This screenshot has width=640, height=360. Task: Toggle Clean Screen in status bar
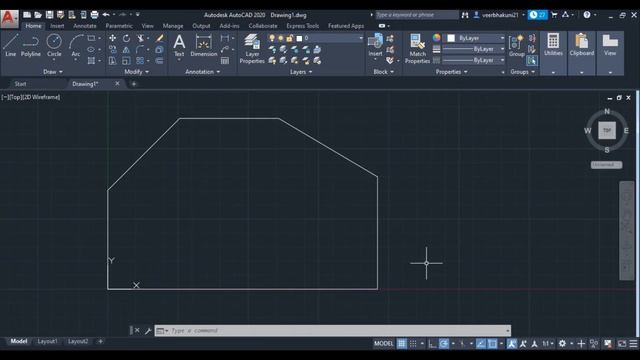click(622, 344)
